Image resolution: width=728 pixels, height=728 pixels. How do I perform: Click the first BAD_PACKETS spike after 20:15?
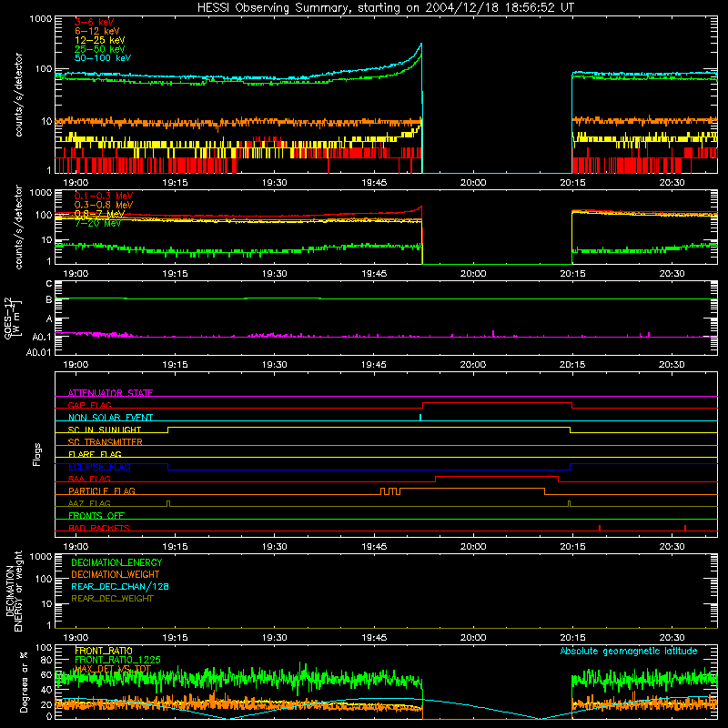click(x=600, y=528)
